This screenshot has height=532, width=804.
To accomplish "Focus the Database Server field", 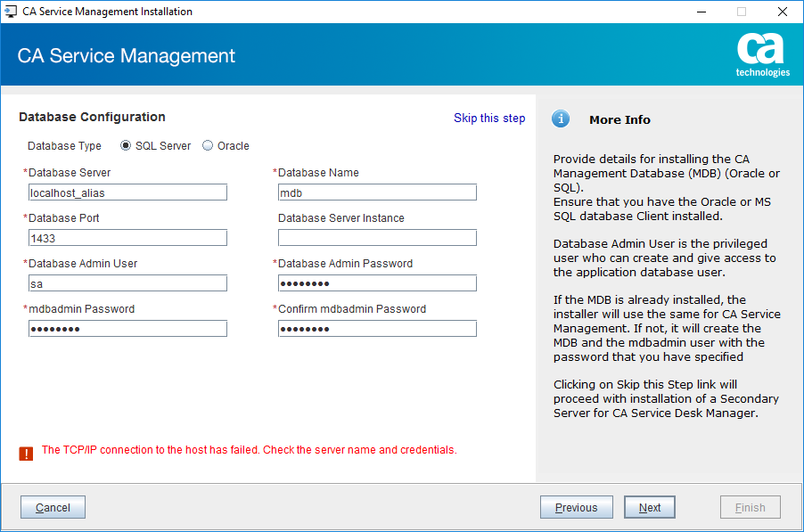I will (x=127, y=192).
